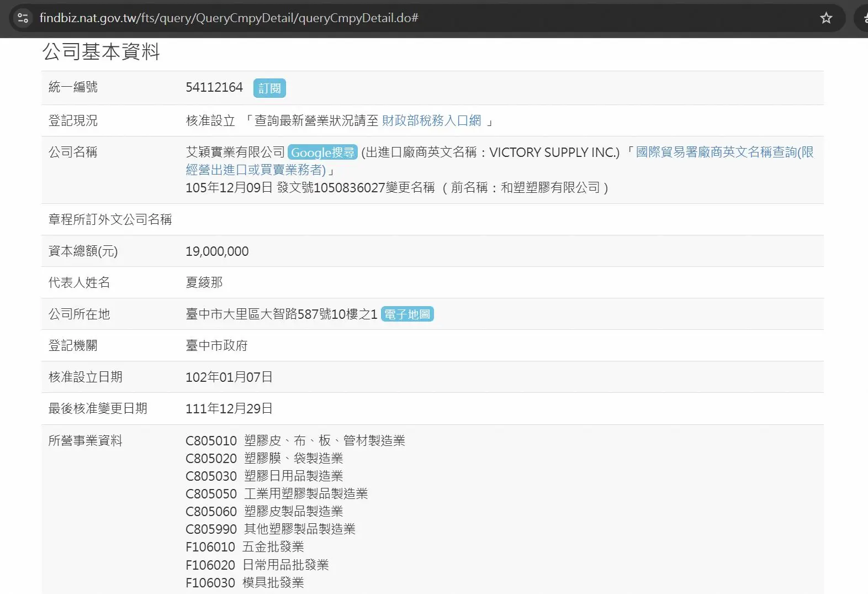The height and width of the screenshot is (594, 868).
Task: Click the capital amount 19,000,000
Action: [x=217, y=251]
